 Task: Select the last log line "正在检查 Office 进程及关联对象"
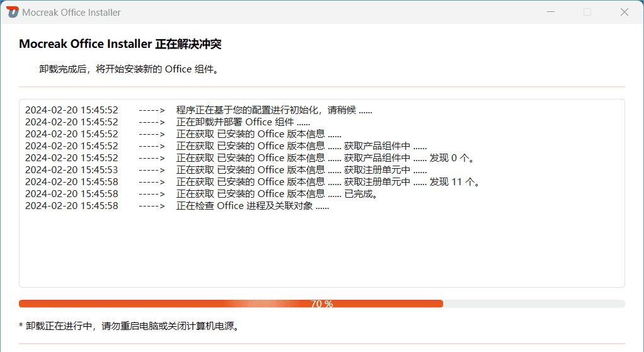click(x=252, y=206)
